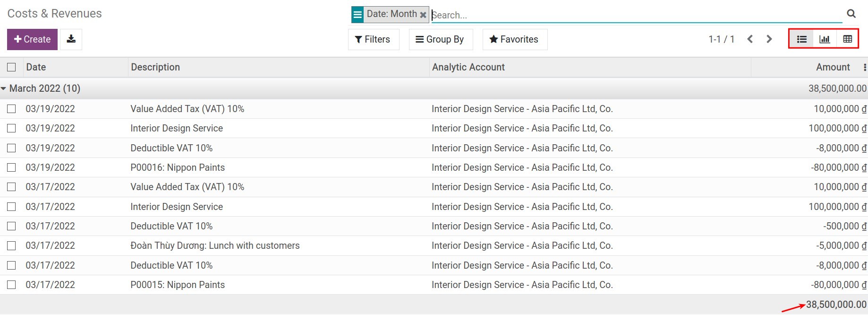The image size is (868, 315).
Task: Click the download/export icon next to Create
Action: pyautogui.click(x=71, y=39)
